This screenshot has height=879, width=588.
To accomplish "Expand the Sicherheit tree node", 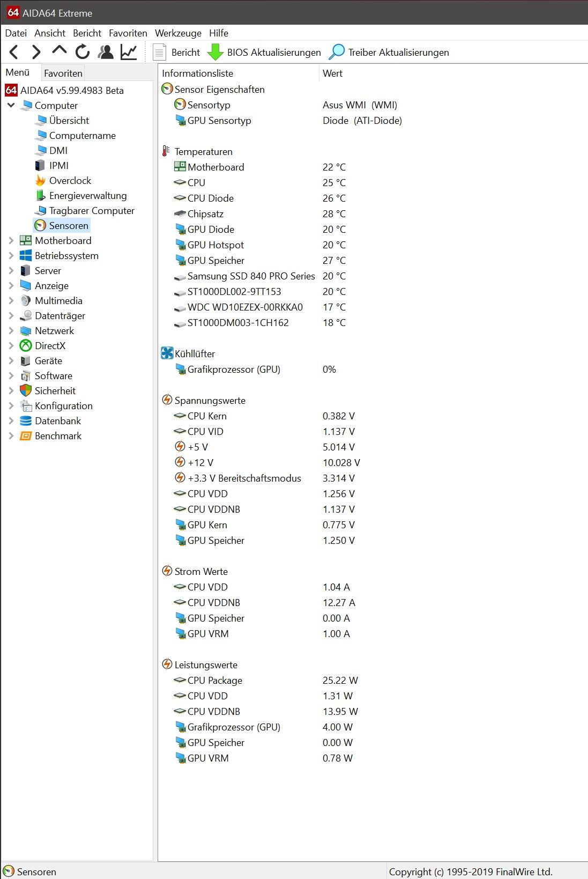I will (11, 391).
